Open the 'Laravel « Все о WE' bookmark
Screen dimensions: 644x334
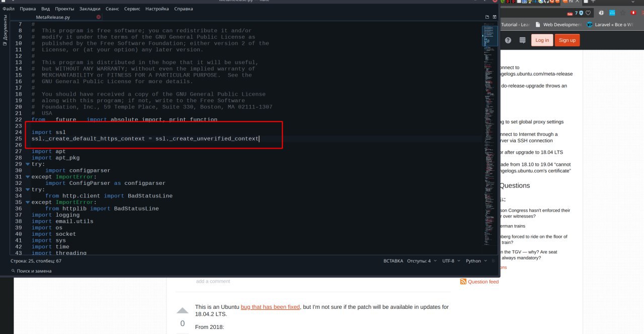(610, 24)
